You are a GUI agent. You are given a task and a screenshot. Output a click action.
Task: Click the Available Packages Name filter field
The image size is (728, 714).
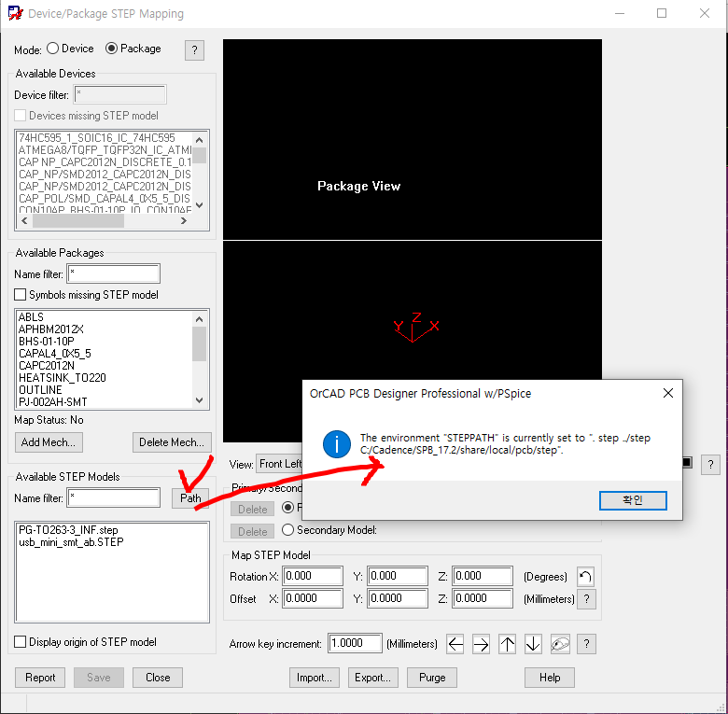tap(114, 273)
